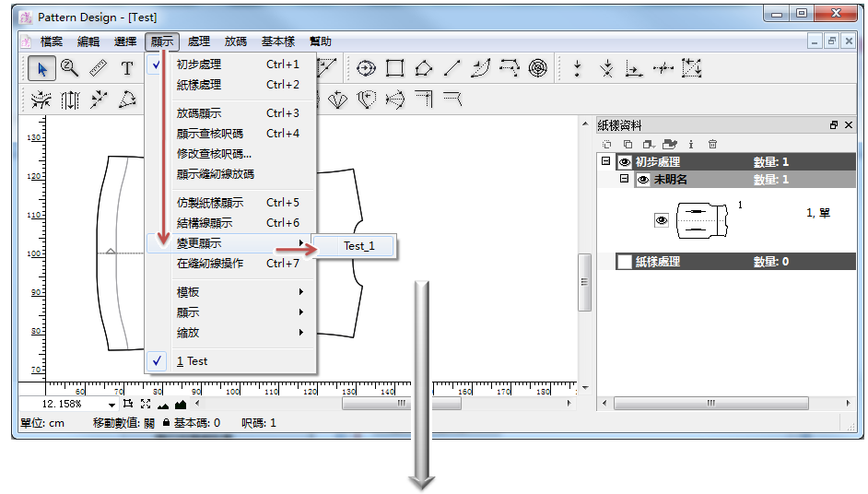Pick the ruler measure tool
The width and height of the screenshot is (868, 494).
[98, 67]
